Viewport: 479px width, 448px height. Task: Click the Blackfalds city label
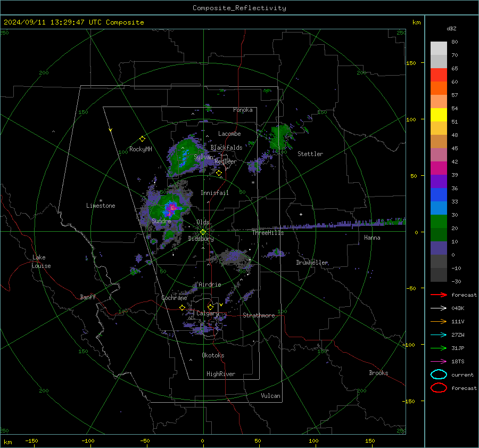[x=226, y=148]
